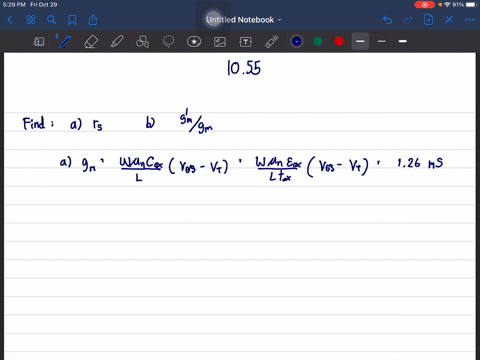Undo the last stroke
480x360 pixels.
pos(387,20)
